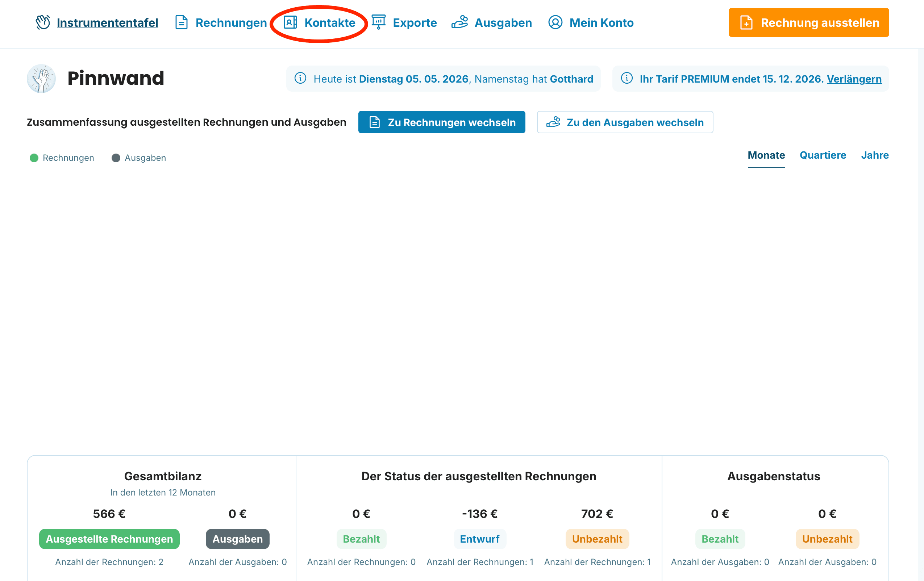Screen dimensions: 924x581
Task: Click the '702 €' unpaid amount
Action: pyautogui.click(x=597, y=514)
